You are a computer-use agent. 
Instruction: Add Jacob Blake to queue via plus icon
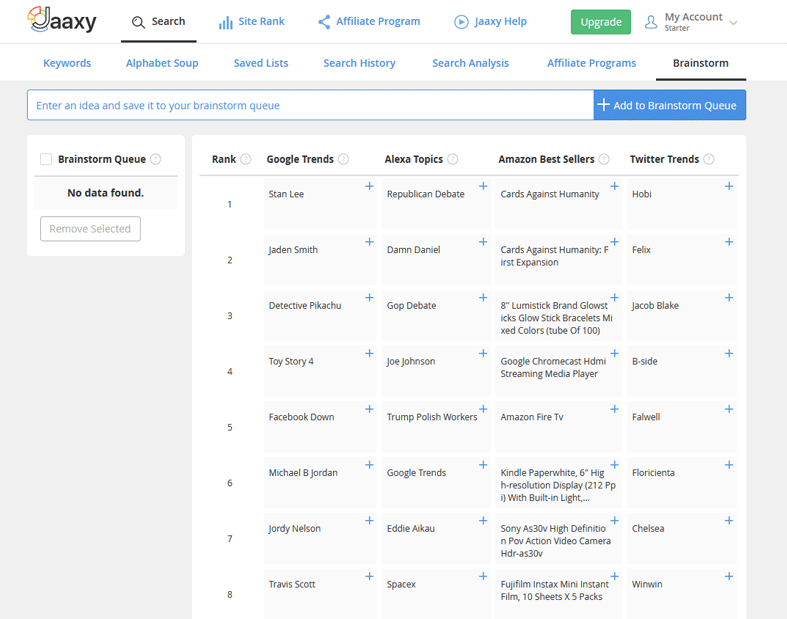click(x=729, y=298)
